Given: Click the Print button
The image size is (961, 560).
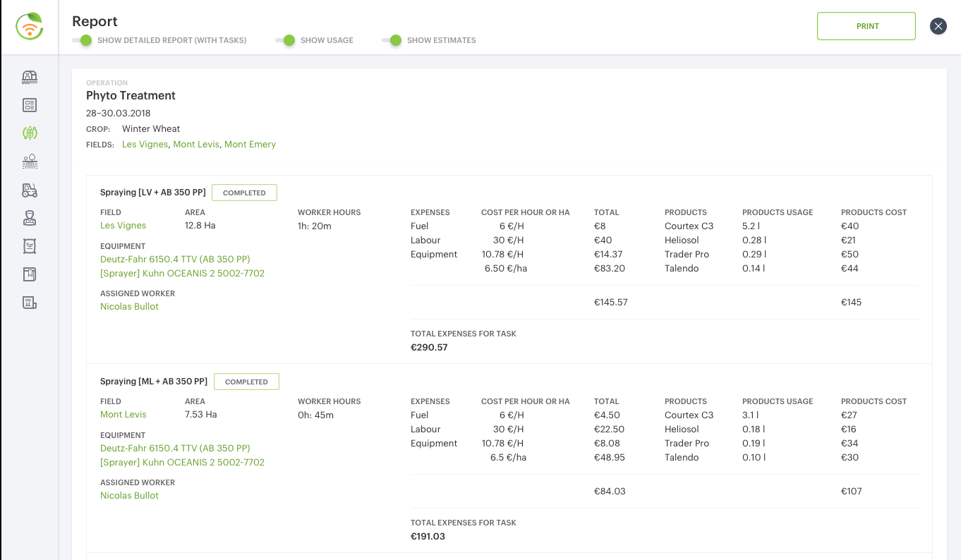Looking at the screenshot, I should 866,26.
